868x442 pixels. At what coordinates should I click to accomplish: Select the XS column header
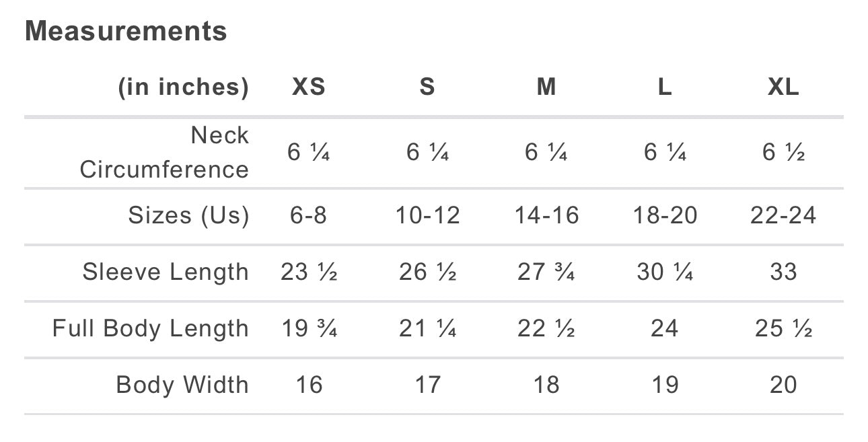(x=309, y=87)
